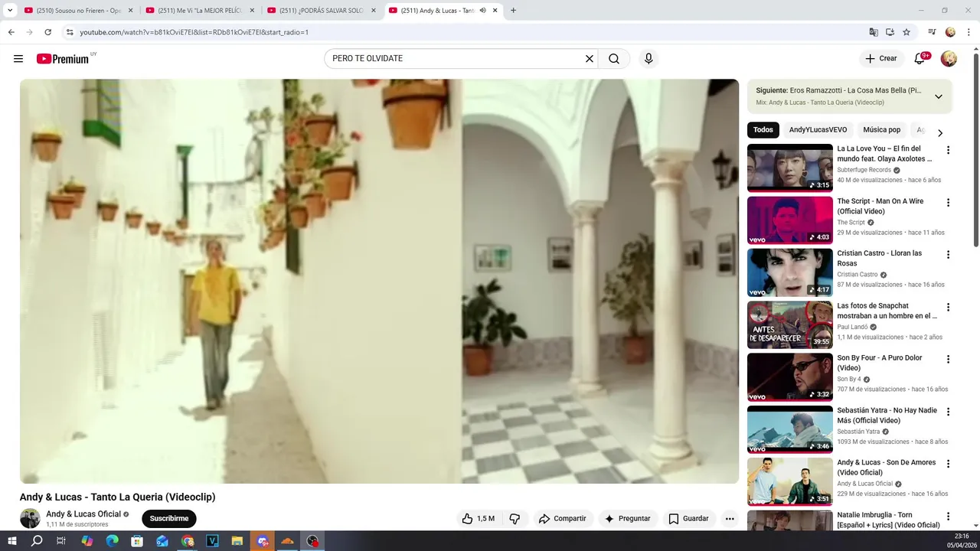Viewport: 980px width, 551px height.
Task: Select the AndyYLucasVEVO filter chip
Action: pos(818,130)
